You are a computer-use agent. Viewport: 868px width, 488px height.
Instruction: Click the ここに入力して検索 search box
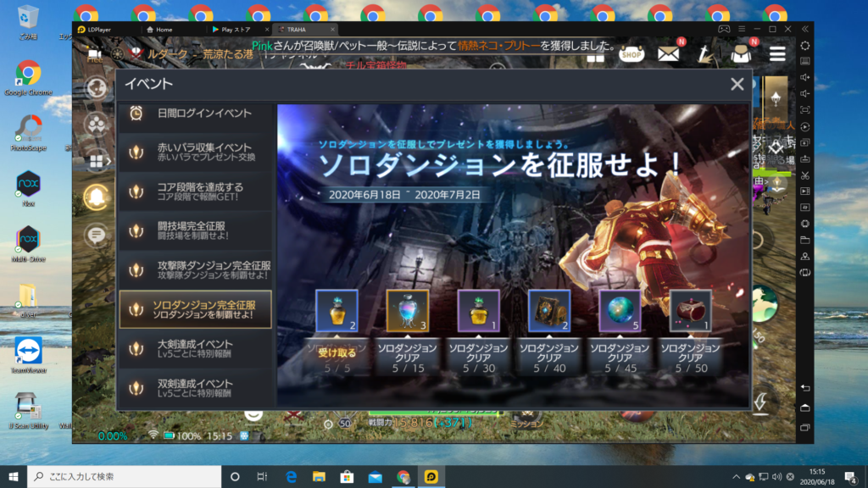[124, 476]
